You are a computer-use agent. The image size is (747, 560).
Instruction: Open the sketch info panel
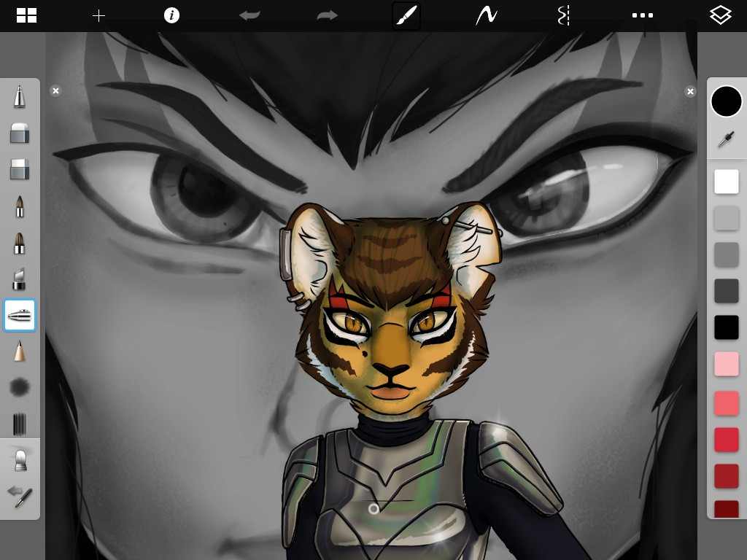[x=171, y=15]
